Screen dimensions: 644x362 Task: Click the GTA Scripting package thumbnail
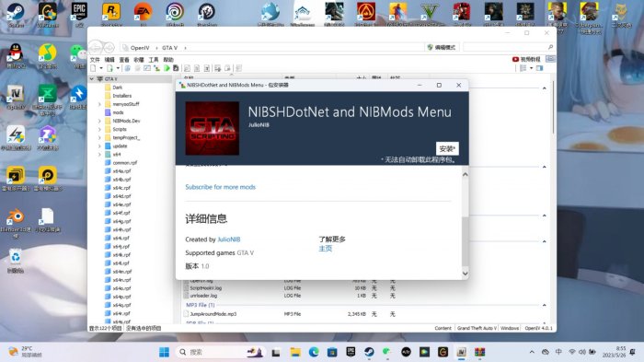(x=212, y=128)
